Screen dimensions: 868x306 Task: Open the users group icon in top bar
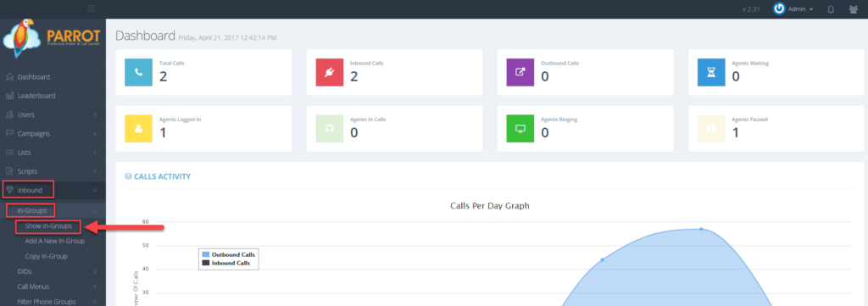coord(853,8)
